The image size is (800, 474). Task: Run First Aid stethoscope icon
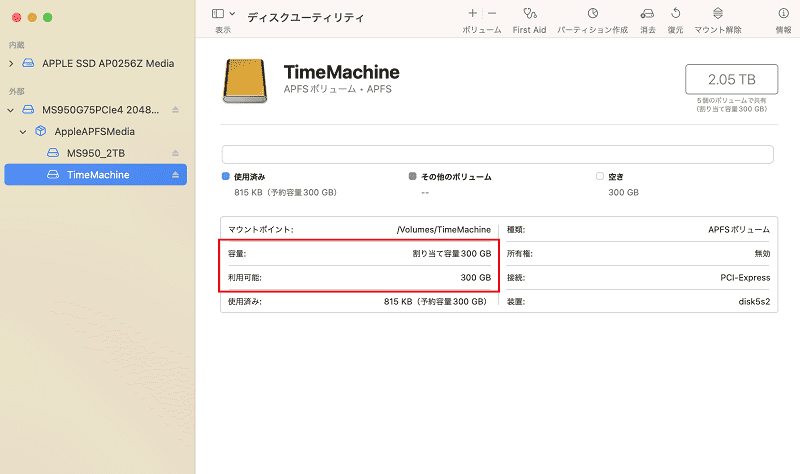pyautogui.click(x=530, y=13)
